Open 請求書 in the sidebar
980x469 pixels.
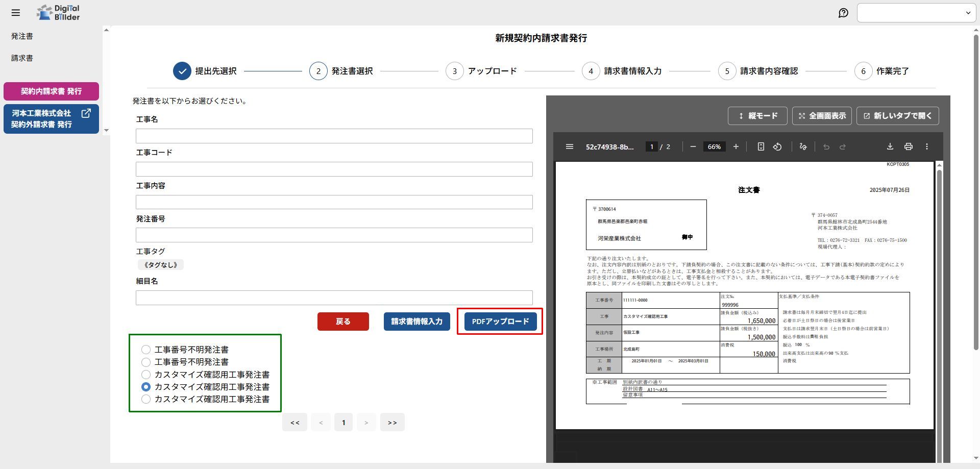pos(22,58)
